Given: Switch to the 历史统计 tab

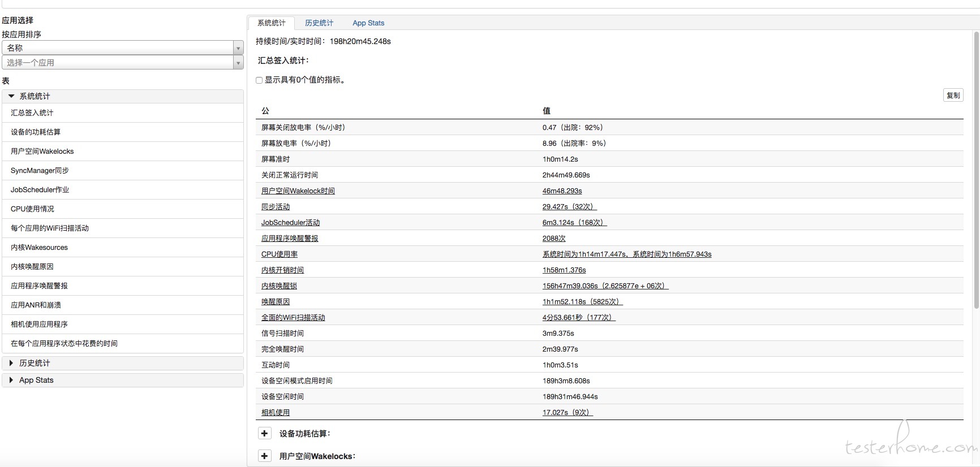Looking at the screenshot, I should [319, 23].
